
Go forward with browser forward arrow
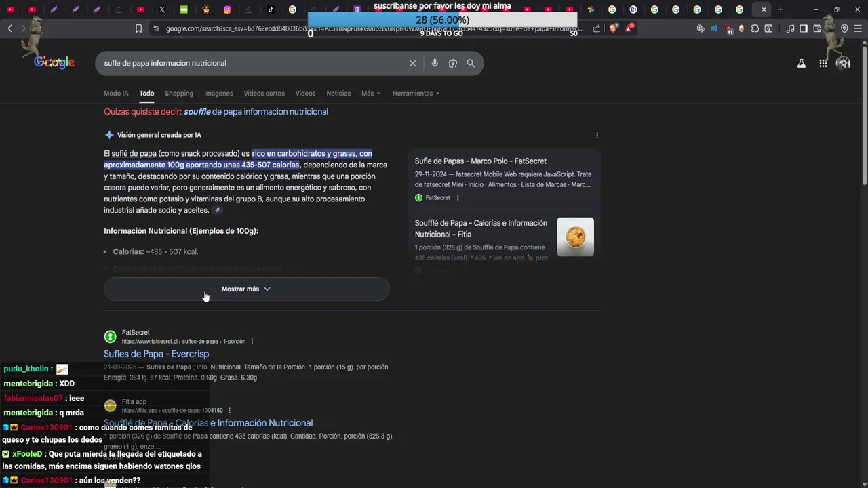pyautogui.click(x=23, y=28)
